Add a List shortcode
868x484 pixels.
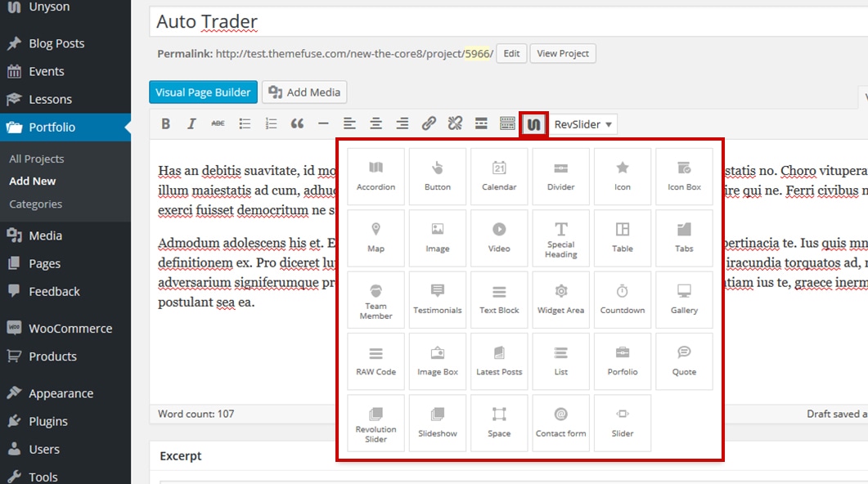pos(560,361)
